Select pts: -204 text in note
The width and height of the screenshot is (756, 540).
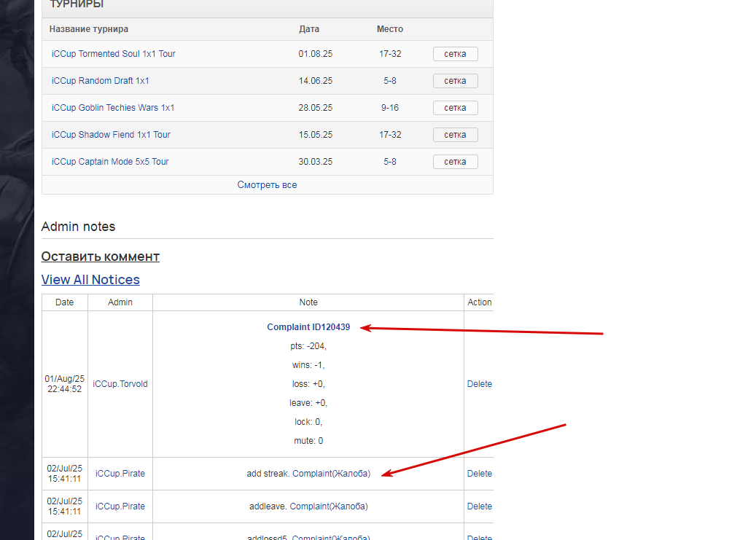click(x=308, y=346)
